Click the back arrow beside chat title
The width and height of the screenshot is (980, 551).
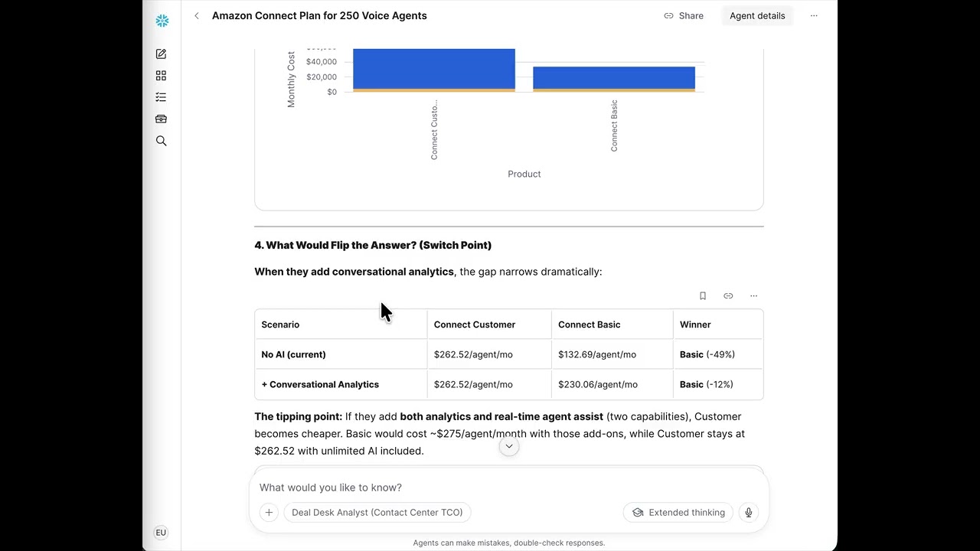197,15
